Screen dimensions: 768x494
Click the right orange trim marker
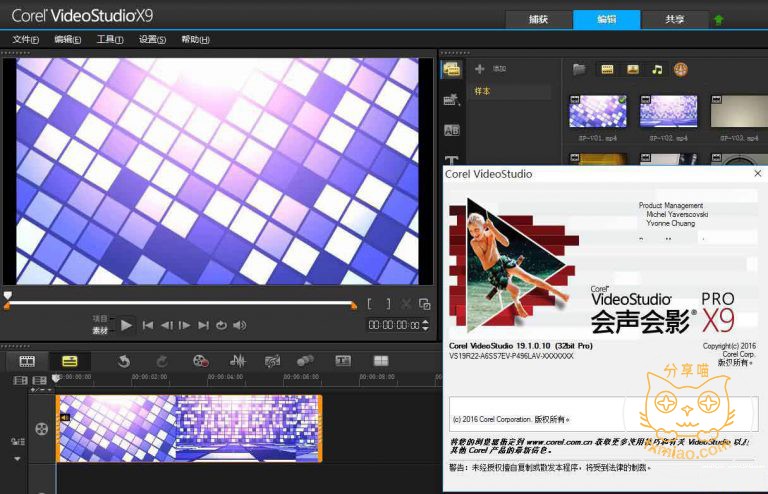pyautogui.click(x=354, y=306)
